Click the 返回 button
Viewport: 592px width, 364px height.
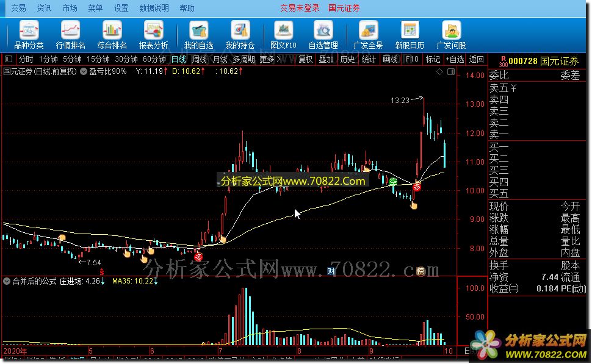[476, 59]
